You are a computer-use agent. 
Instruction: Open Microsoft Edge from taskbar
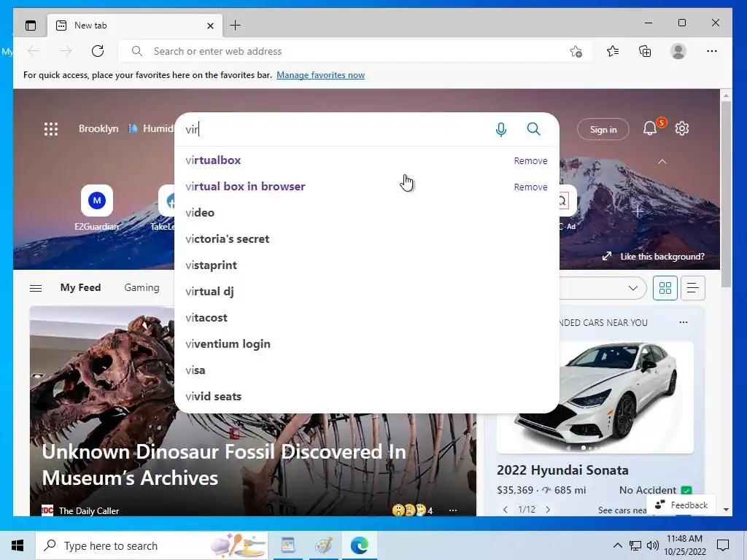(x=359, y=545)
